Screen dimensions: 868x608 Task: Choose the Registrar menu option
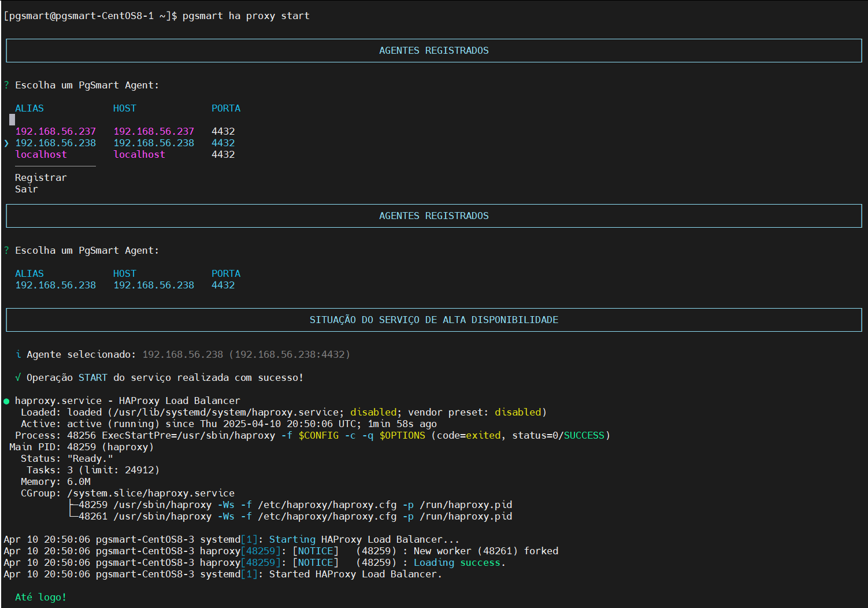[x=41, y=177]
